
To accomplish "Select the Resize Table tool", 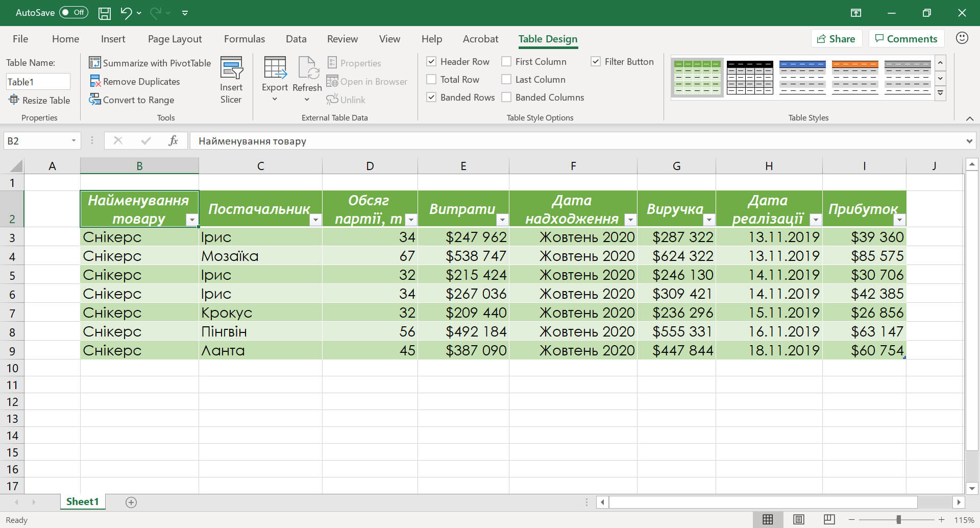I will (40, 100).
